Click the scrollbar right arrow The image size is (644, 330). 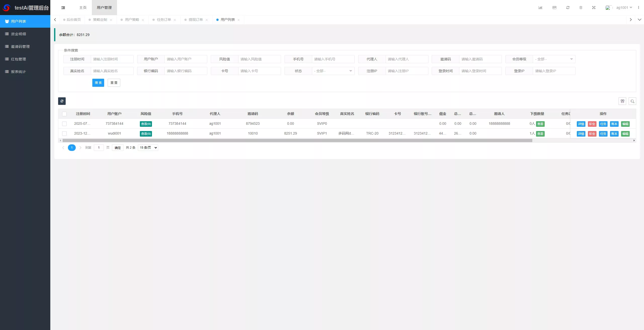[x=634, y=141]
